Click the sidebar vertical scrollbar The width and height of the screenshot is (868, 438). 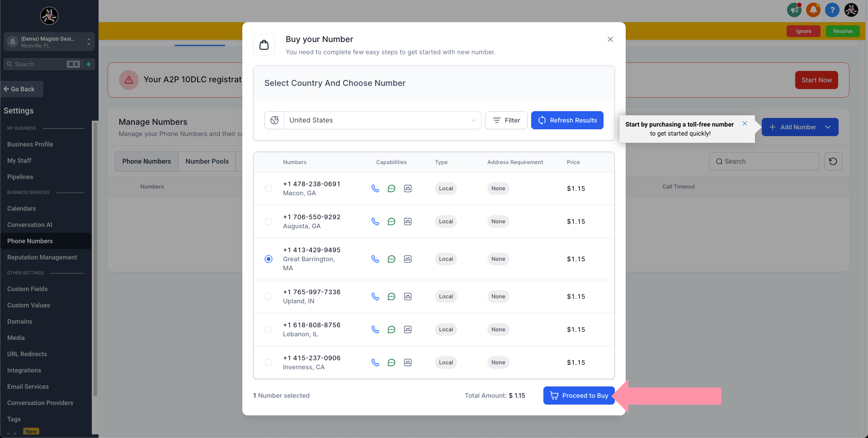pyautogui.click(x=95, y=258)
